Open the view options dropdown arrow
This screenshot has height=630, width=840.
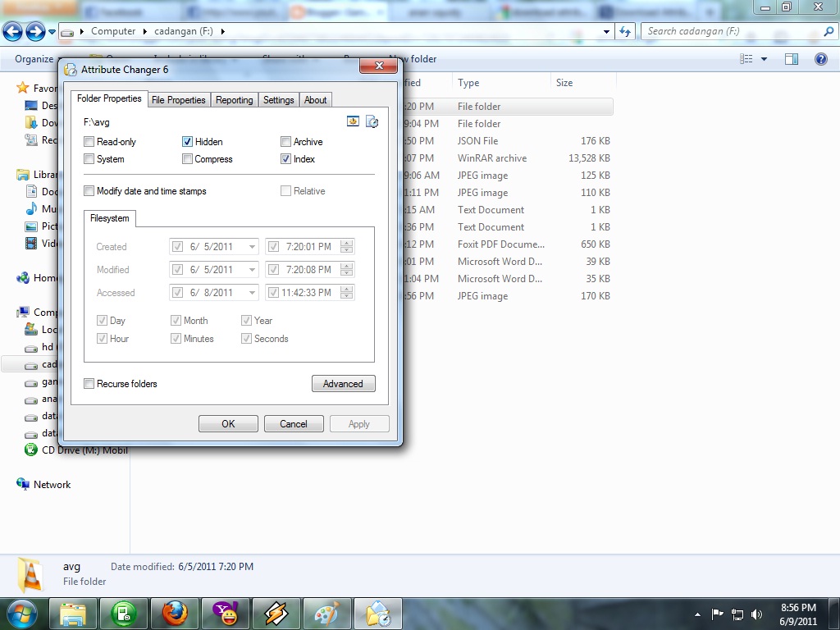(x=764, y=59)
